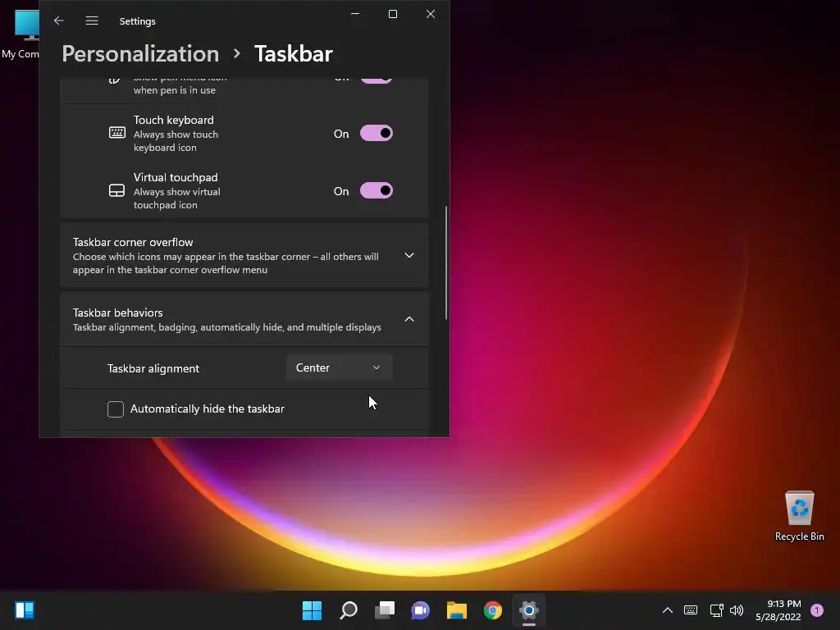
Task: Open the Windows Start menu
Action: point(312,610)
